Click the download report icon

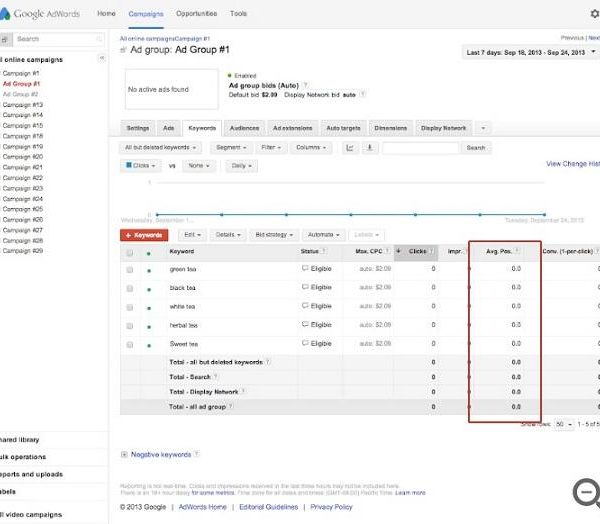coord(371,147)
